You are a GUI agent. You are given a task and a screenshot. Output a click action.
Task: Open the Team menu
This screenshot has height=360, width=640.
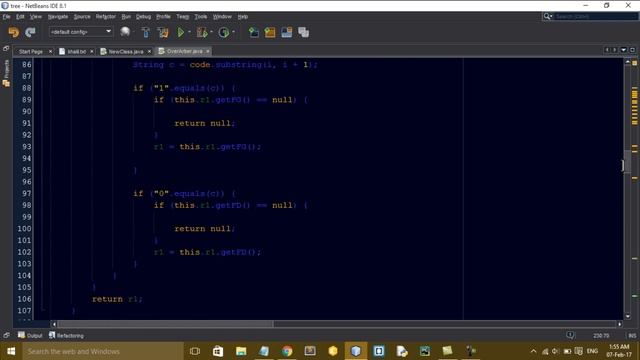point(182,17)
